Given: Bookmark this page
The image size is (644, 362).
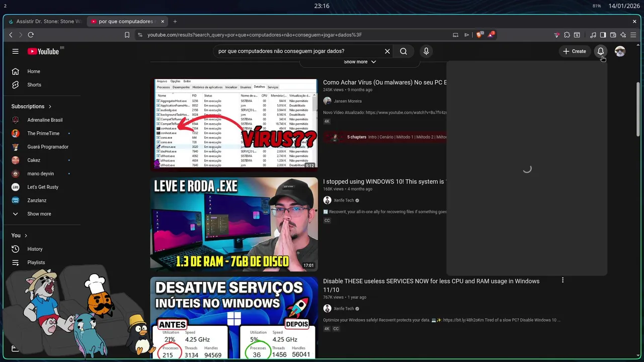Looking at the screenshot, I should click(x=127, y=35).
